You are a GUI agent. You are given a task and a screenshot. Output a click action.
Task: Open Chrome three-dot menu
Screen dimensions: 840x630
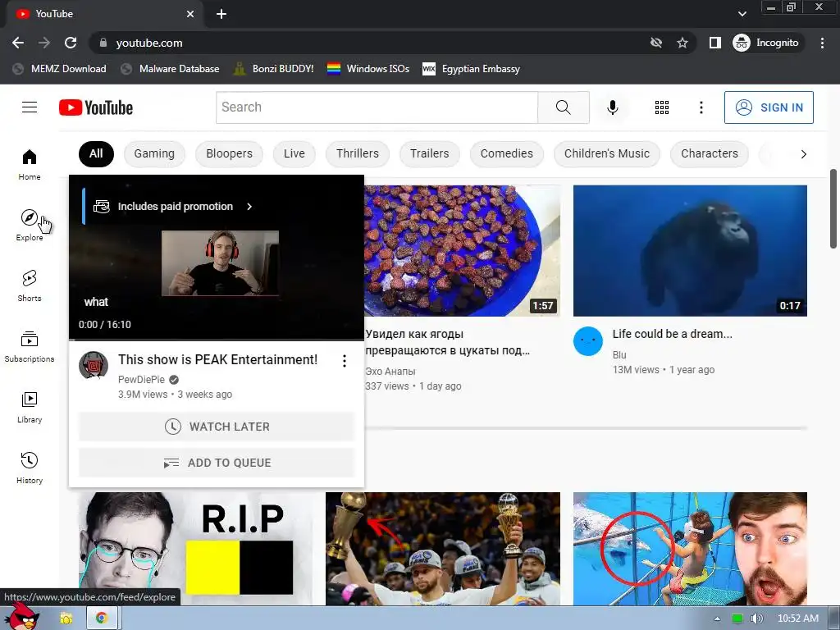(x=822, y=43)
